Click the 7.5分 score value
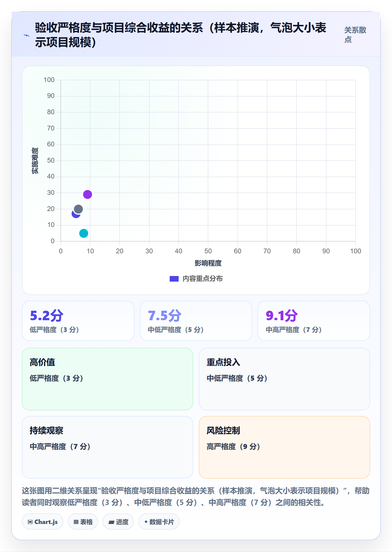The height and width of the screenshot is (552, 392). 165,315
